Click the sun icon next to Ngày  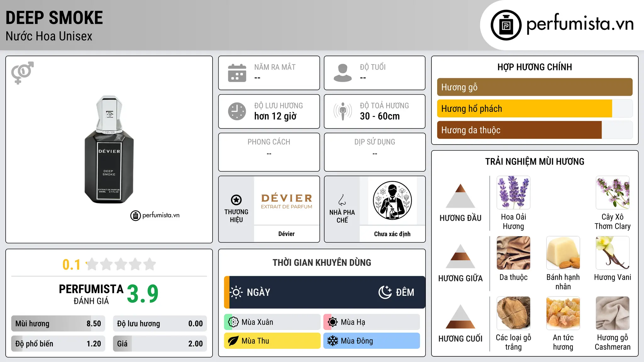(236, 292)
